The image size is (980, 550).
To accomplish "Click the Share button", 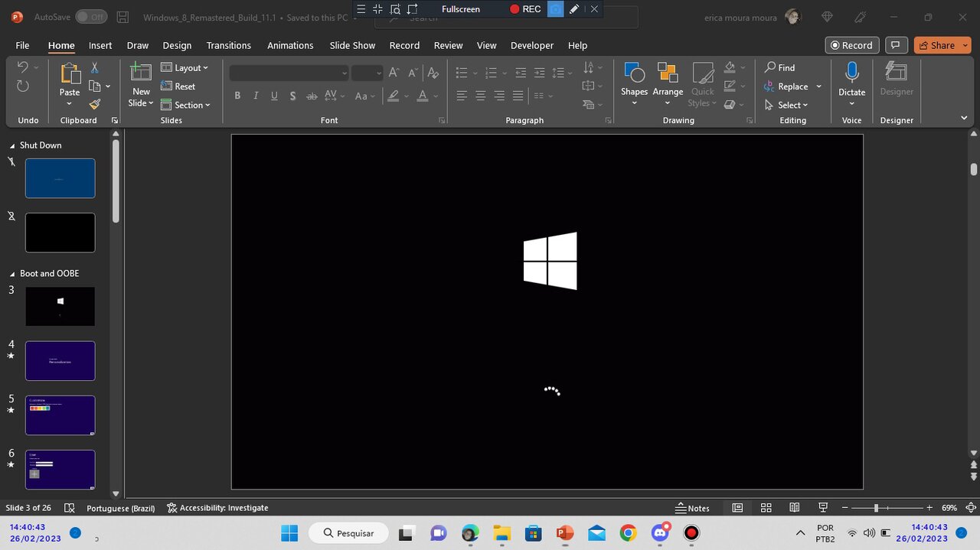I will [936, 45].
